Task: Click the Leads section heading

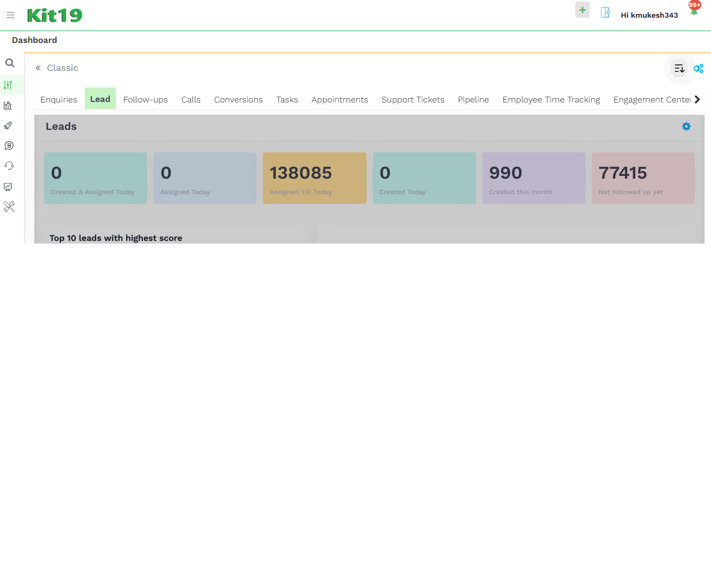Action: click(61, 127)
